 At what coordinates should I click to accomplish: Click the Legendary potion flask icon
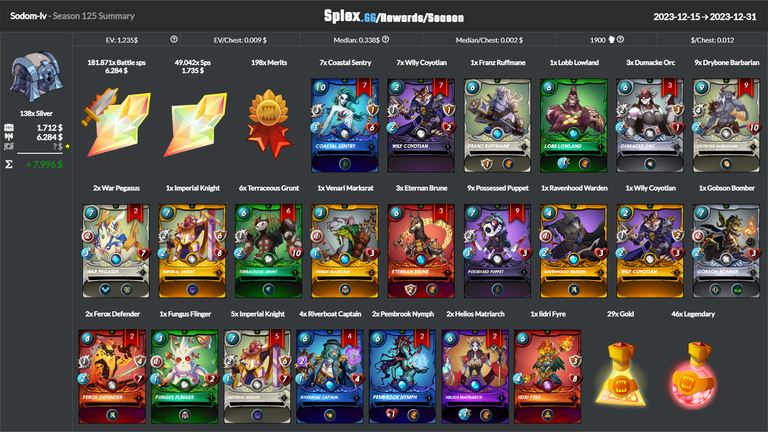coord(693,375)
